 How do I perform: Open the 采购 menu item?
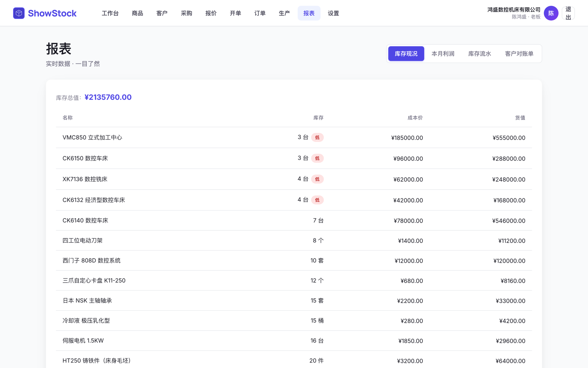click(x=186, y=13)
